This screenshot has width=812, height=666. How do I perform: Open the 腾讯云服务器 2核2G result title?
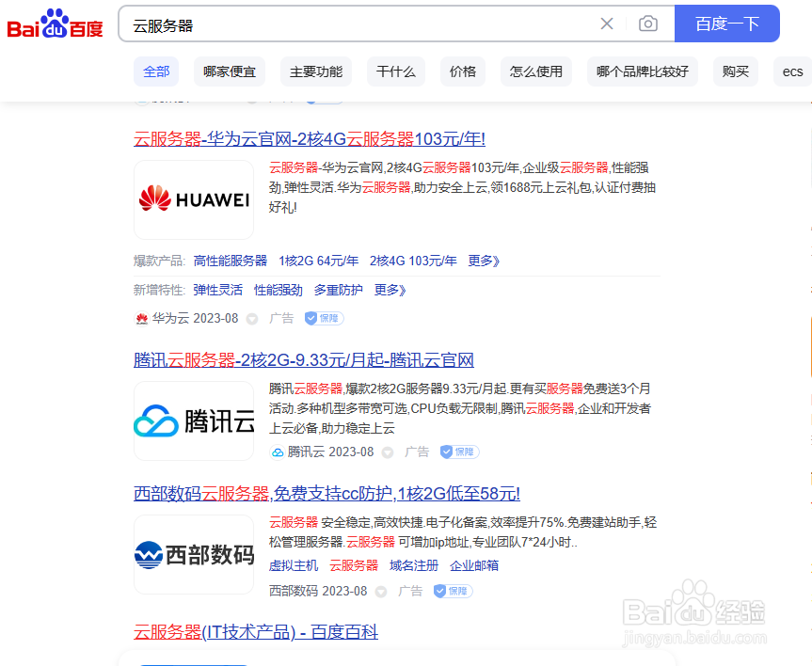304,360
